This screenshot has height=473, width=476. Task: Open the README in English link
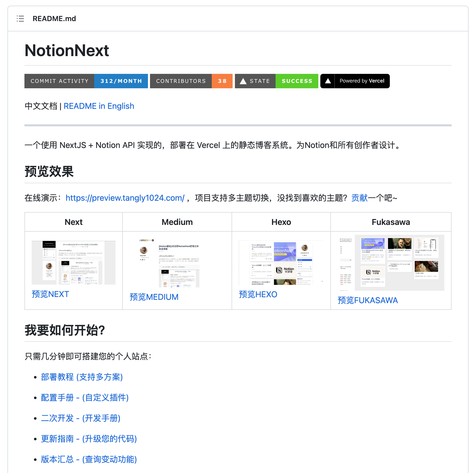[99, 106]
